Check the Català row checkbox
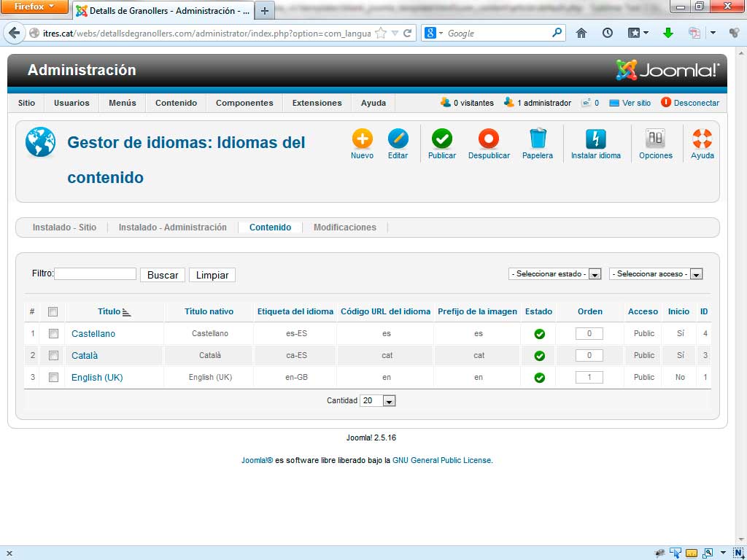747x560 pixels. coord(53,356)
